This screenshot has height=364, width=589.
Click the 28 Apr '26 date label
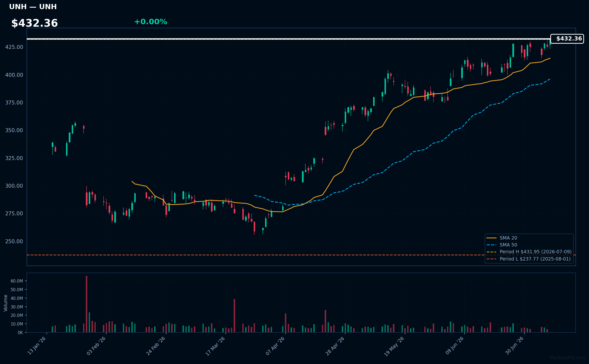click(335, 346)
